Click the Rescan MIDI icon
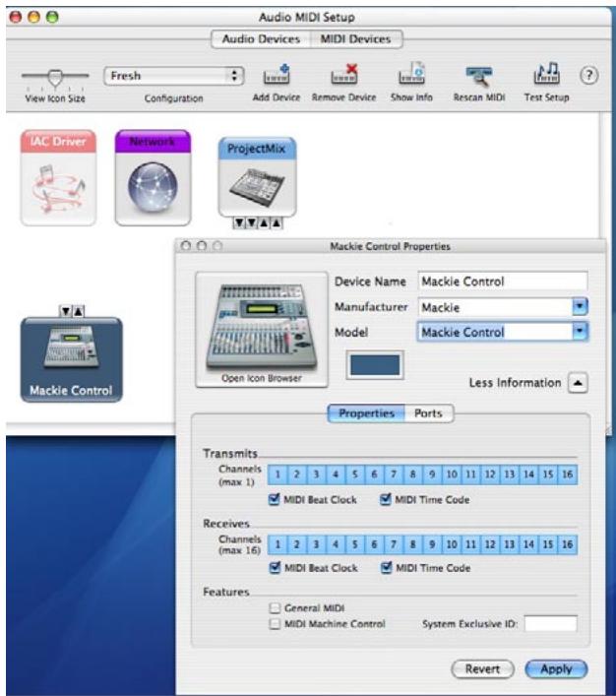 tap(479, 76)
